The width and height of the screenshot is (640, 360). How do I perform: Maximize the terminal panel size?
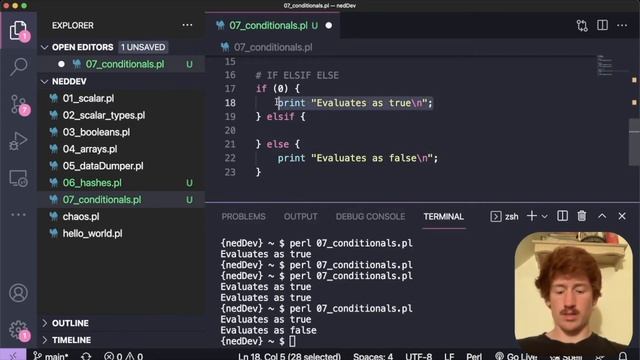click(x=602, y=216)
